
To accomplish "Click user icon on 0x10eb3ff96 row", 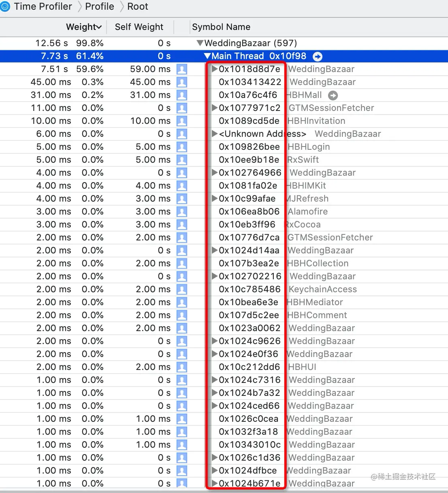I will pyautogui.click(x=182, y=225).
